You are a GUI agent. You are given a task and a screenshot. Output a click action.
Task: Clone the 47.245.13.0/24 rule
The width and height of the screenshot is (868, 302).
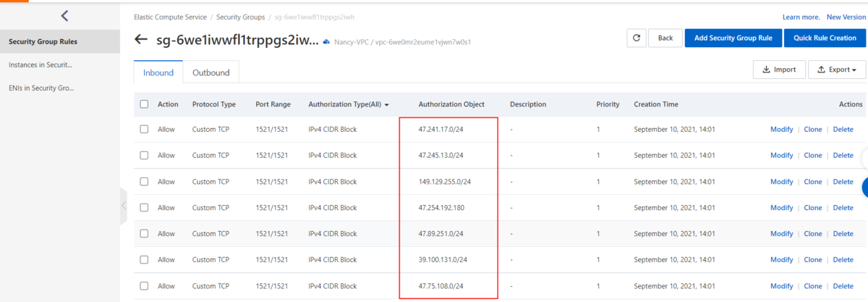(x=813, y=155)
